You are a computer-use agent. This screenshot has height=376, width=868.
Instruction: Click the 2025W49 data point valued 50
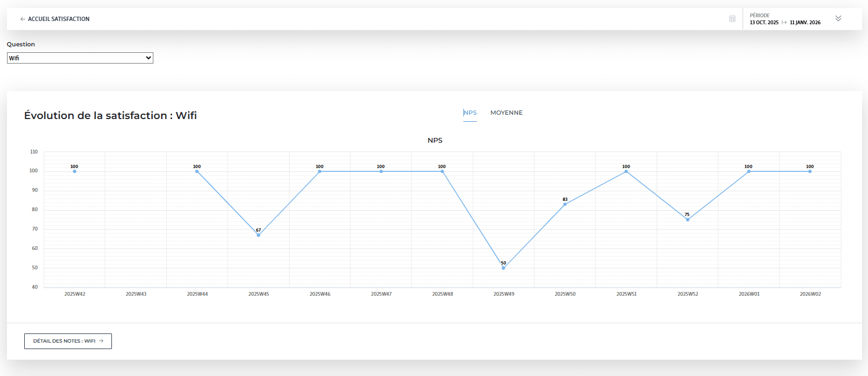504,268
